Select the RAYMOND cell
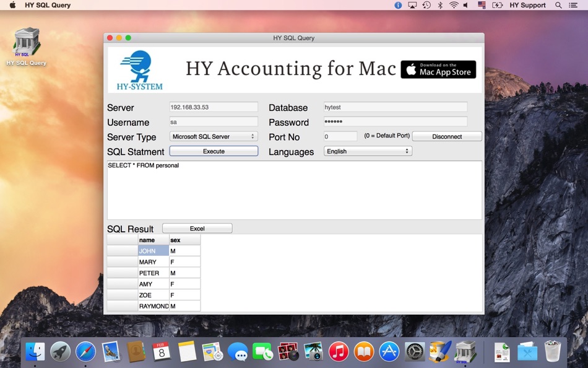 [x=153, y=306]
